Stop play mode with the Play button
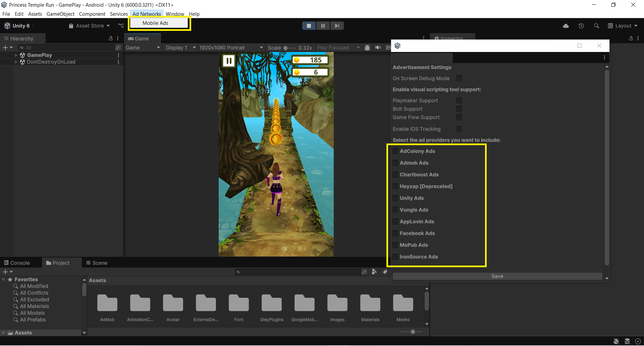The width and height of the screenshot is (644, 346). 309,26
